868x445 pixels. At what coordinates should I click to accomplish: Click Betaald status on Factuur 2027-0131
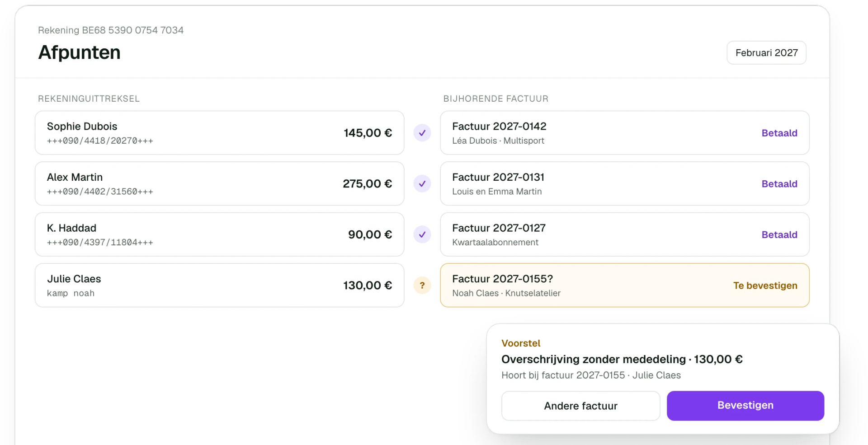pyautogui.click(x=779, y=184)
